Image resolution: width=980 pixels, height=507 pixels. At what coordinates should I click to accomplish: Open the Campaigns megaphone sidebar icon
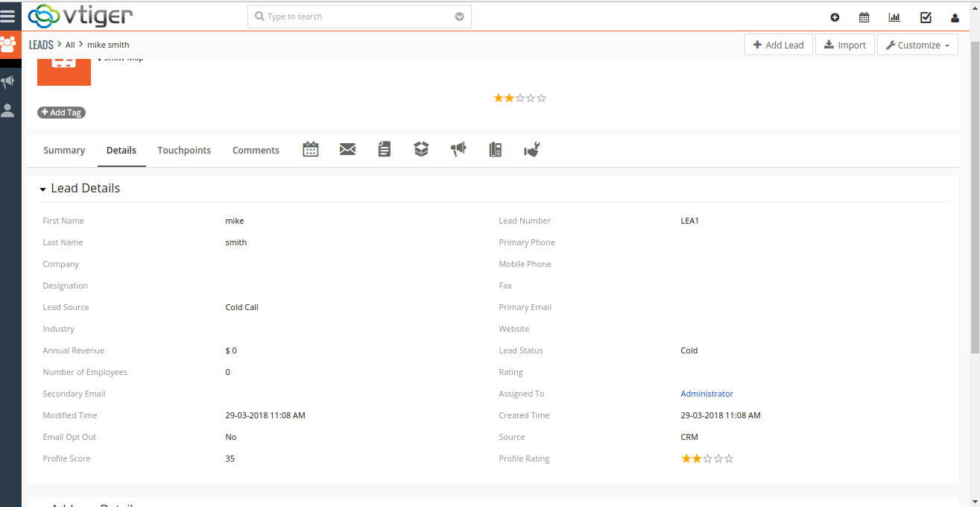coord(8,81)
